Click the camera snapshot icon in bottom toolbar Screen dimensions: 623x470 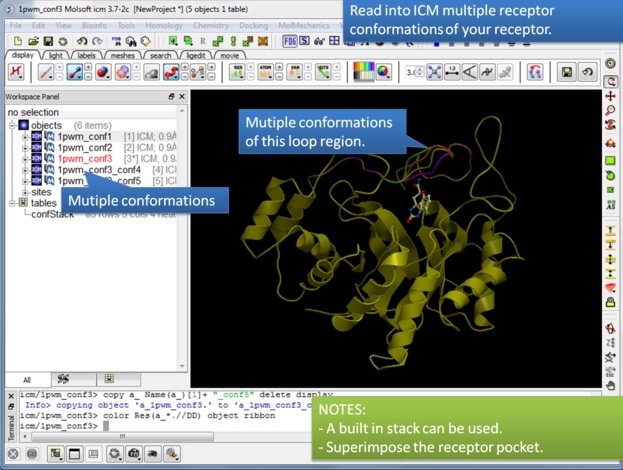pyautogui.click(x=131, y=454)
